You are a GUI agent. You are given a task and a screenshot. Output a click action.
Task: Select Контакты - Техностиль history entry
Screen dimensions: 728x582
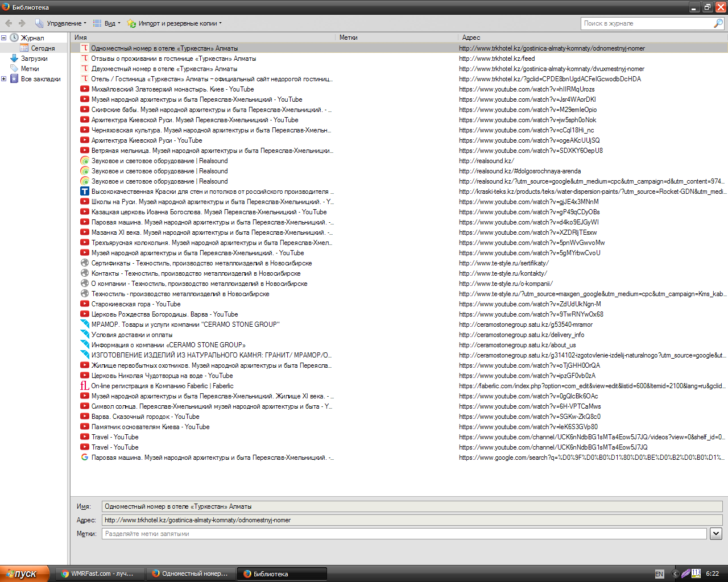(x=399, y=273)
